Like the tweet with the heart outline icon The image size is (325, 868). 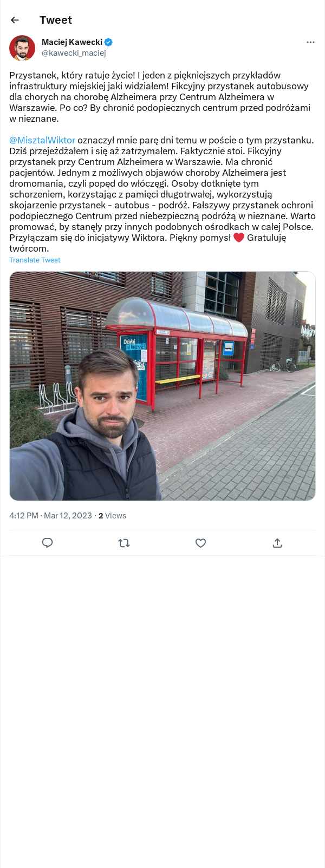200,543
